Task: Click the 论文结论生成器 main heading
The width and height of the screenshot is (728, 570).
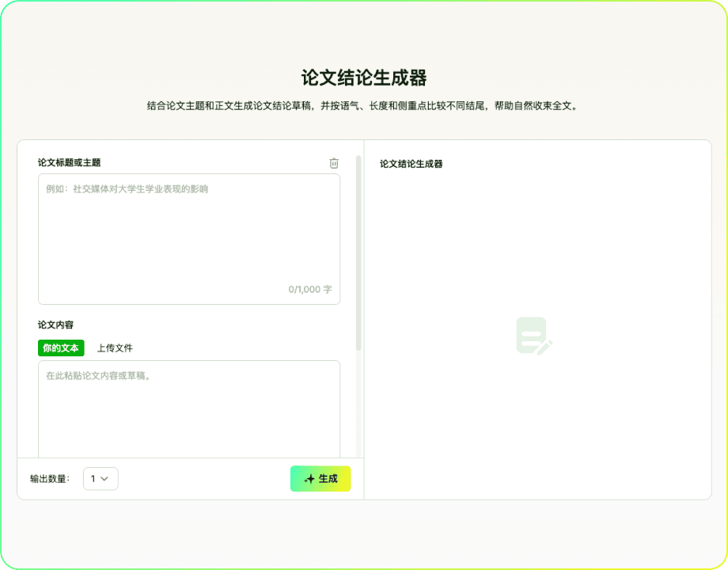Action: coord(364,78)
